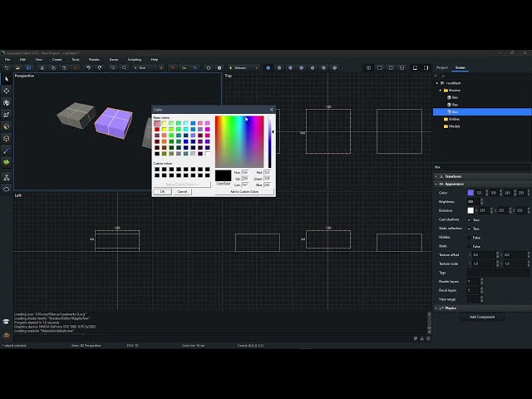This screenshot has height=399, width=532.
Task: Click the Open folder icon in toolbar
Action: tap(17, 68)
